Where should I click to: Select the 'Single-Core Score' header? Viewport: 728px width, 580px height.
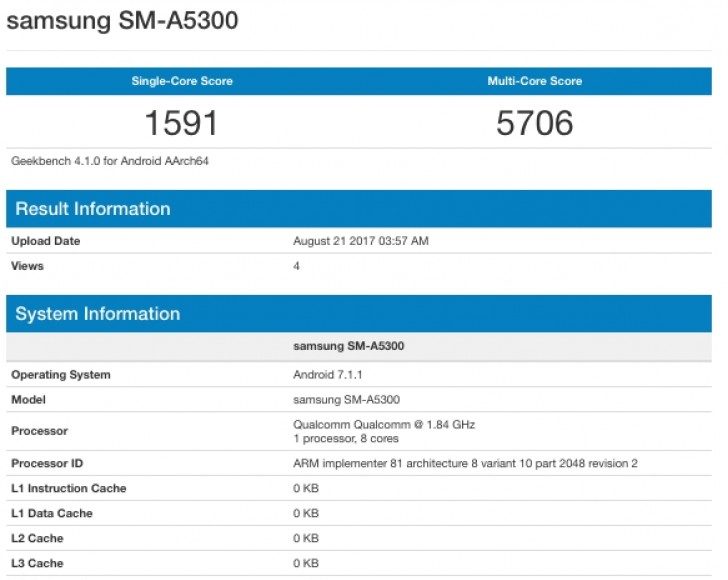tap(182, 81)
